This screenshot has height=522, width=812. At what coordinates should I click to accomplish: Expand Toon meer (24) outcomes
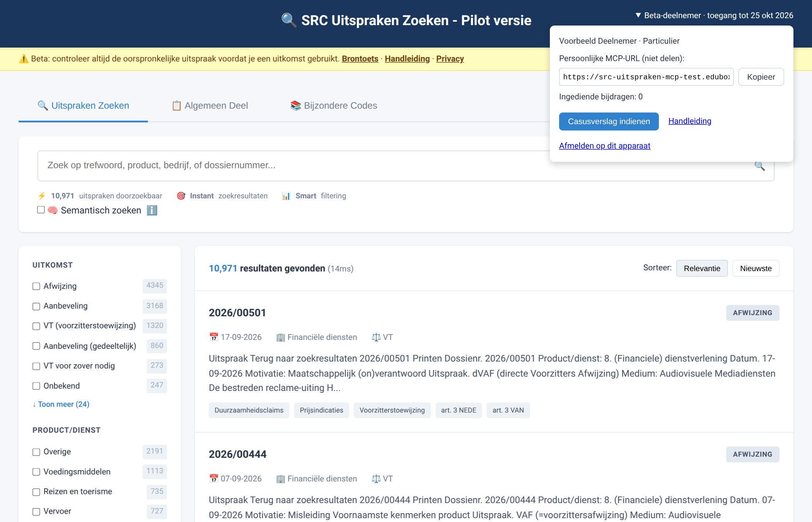(x=61, y=404)
